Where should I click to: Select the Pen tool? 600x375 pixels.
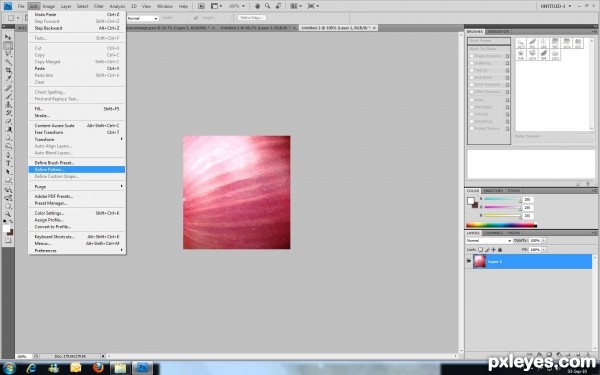pos(8,155)
